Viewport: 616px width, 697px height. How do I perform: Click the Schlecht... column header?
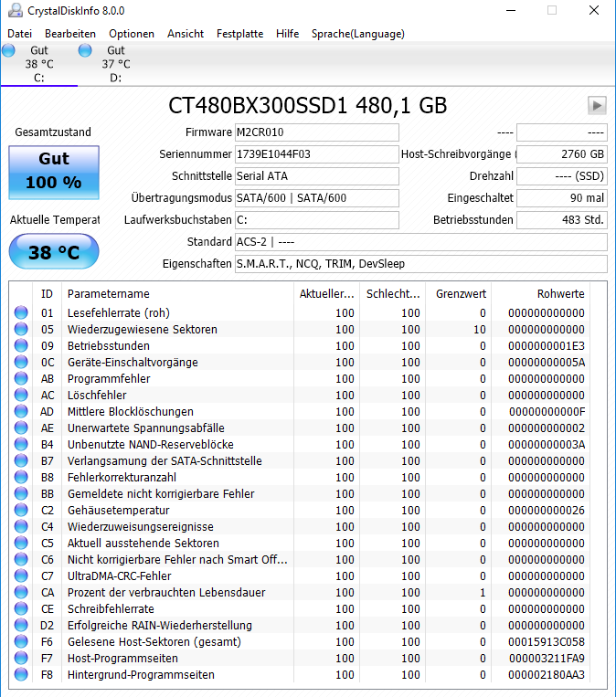tap(393, 294)
